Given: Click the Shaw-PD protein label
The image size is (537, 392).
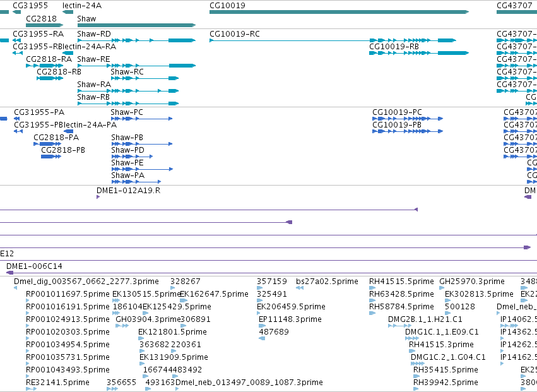Looking at the screenshot, I should pos(127,150).
